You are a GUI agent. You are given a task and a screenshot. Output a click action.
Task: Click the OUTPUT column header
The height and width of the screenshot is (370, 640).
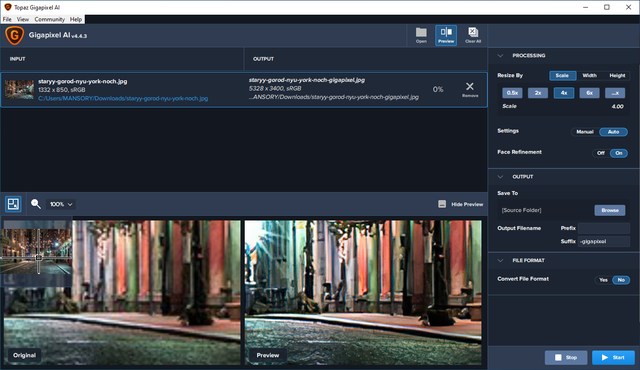coord(263,59)
